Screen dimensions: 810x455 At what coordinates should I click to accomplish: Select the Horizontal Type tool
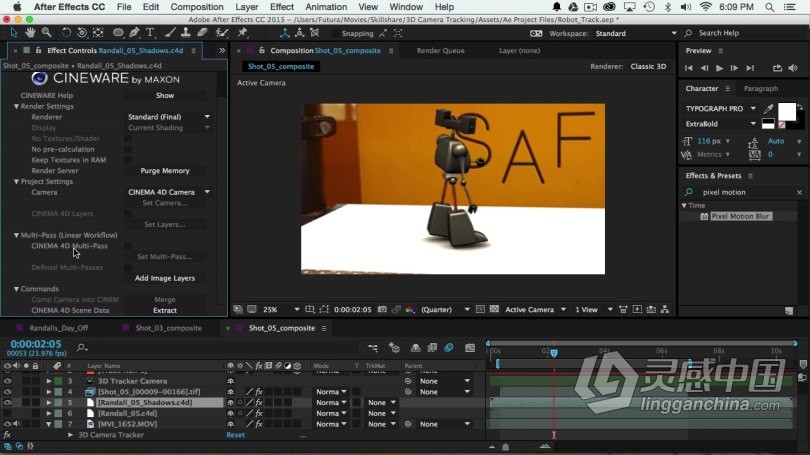tap(150, 33)
